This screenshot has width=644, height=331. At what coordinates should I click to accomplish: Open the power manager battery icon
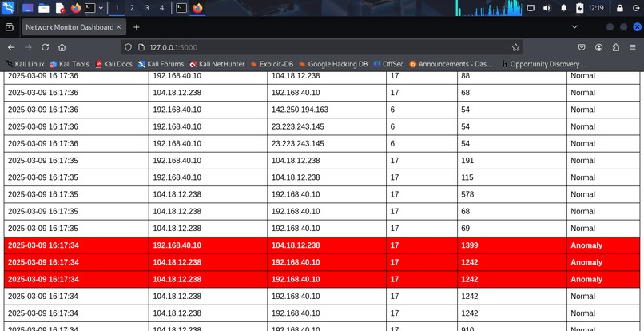[579, 8]
